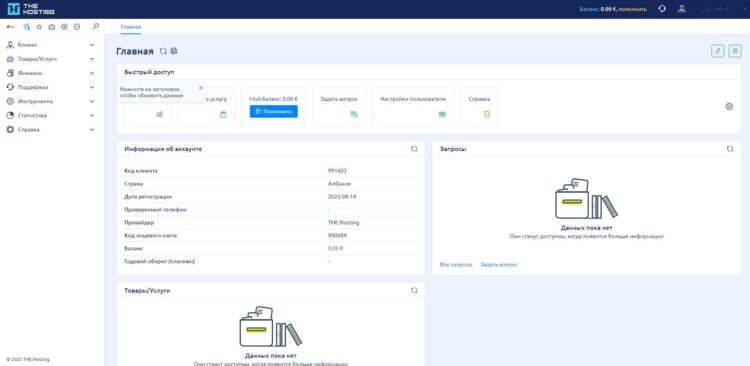Click the back arrow in sidebar toolbar

click(x=11, y=27)
